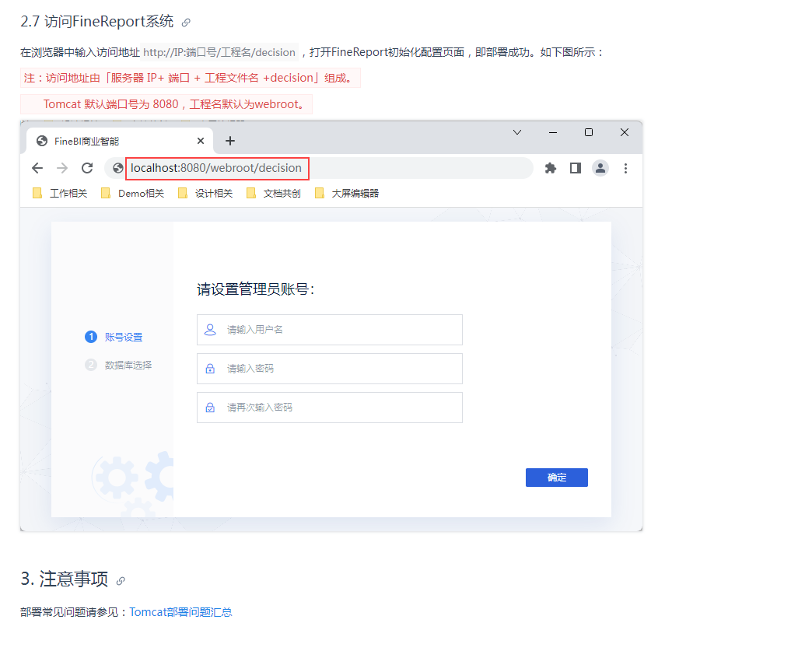Open the browser three-dot menu
812x658 pixels.
coord(625,168)
